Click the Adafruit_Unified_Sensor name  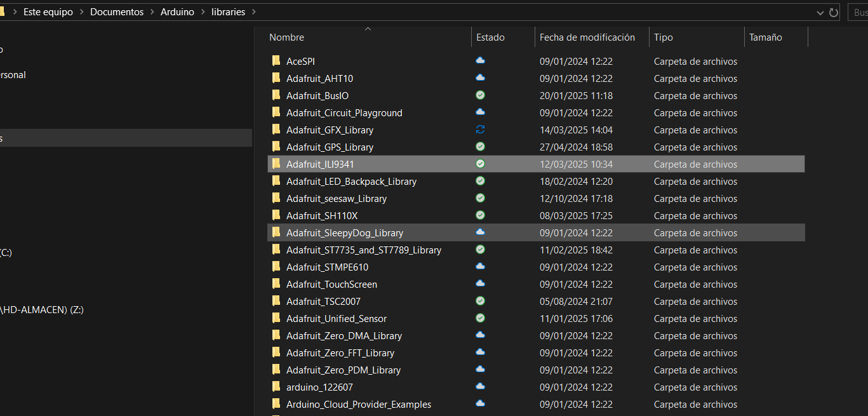click(337, 319)
